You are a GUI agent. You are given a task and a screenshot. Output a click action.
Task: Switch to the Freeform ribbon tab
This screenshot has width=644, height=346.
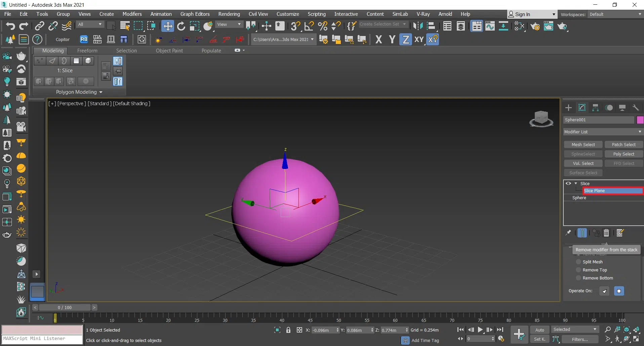click(x=87, y=51)
